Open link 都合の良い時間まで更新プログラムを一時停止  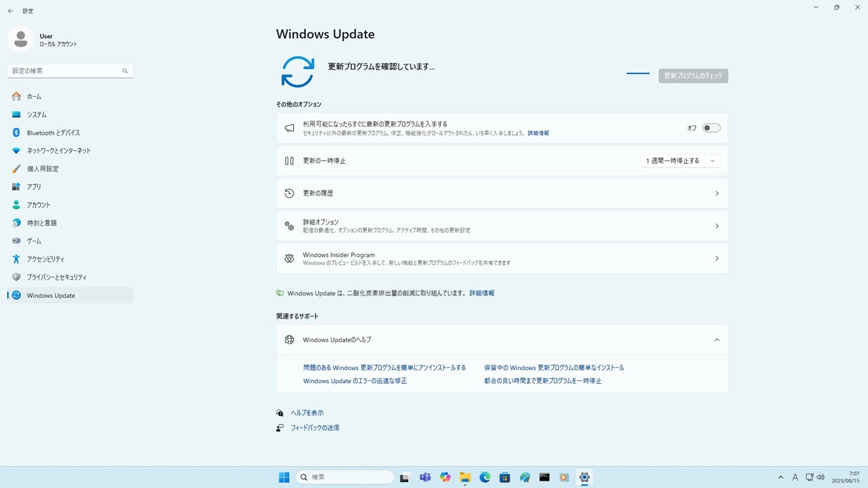(x=542, y=381)
